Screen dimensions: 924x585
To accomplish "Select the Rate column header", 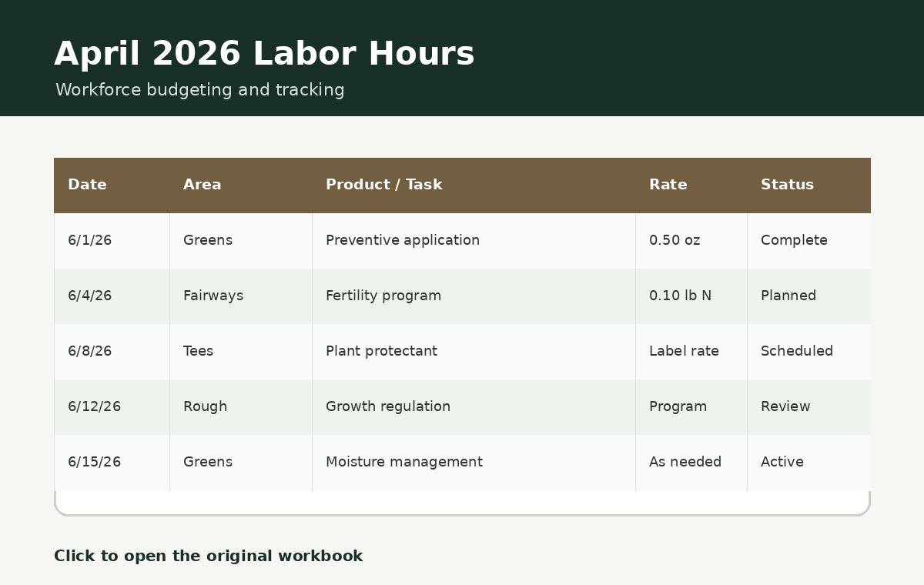I will pos(691,185).
